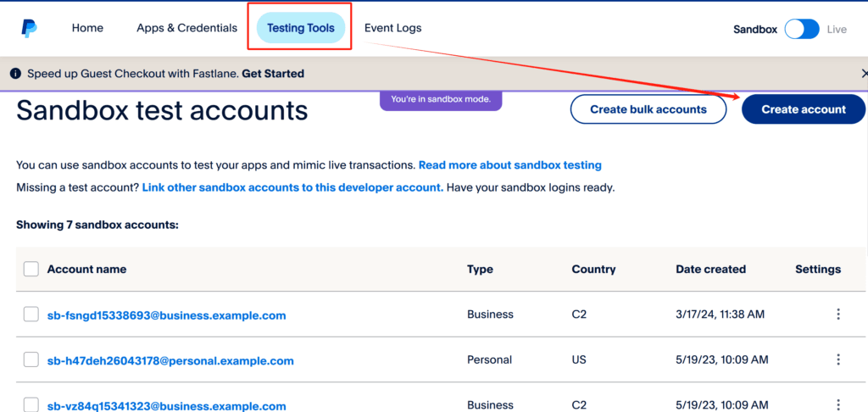Click the Type column header
The width and height of the screenshot is (868, 412).
[480, 269]
